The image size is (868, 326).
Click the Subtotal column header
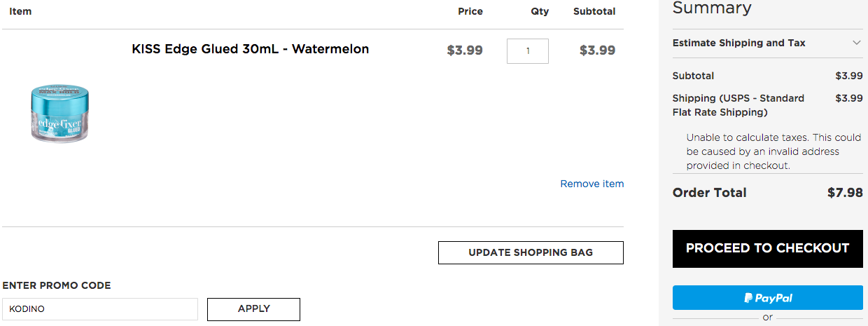tap(594, 11)
